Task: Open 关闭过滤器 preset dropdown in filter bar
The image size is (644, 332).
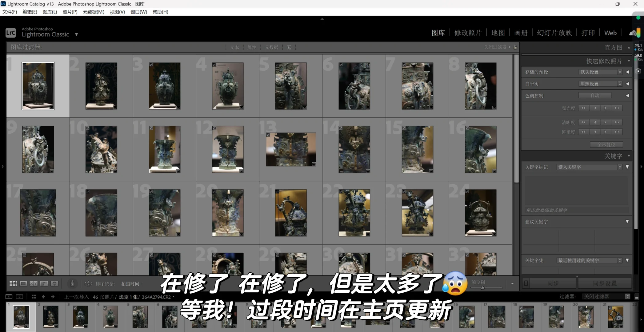Action: [497, 47]
